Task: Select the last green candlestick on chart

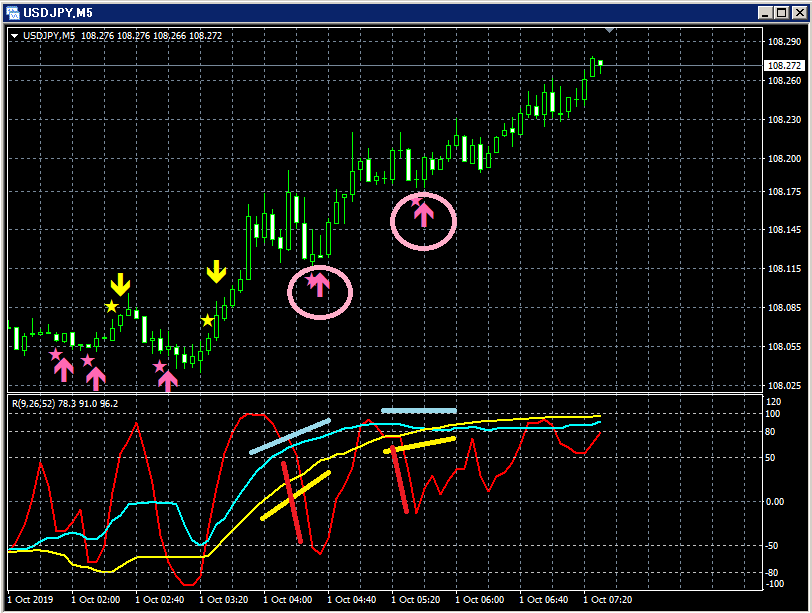Action: [x=601, y=66]
